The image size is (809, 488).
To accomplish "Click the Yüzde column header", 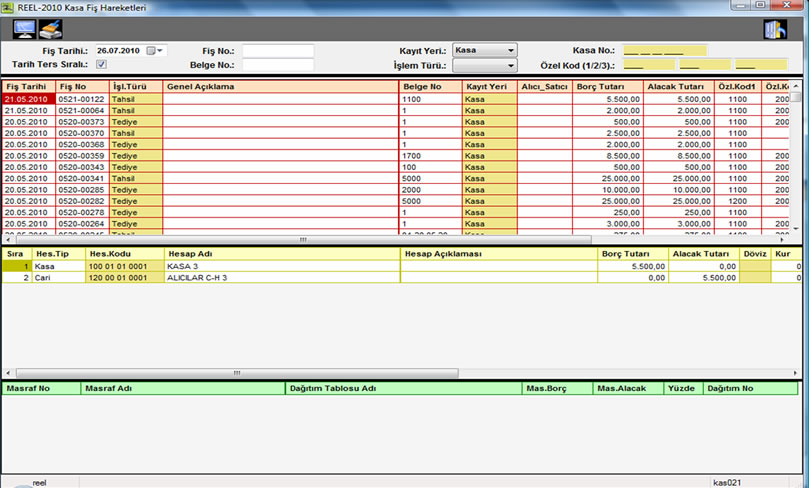I will (x=683, y=388).
